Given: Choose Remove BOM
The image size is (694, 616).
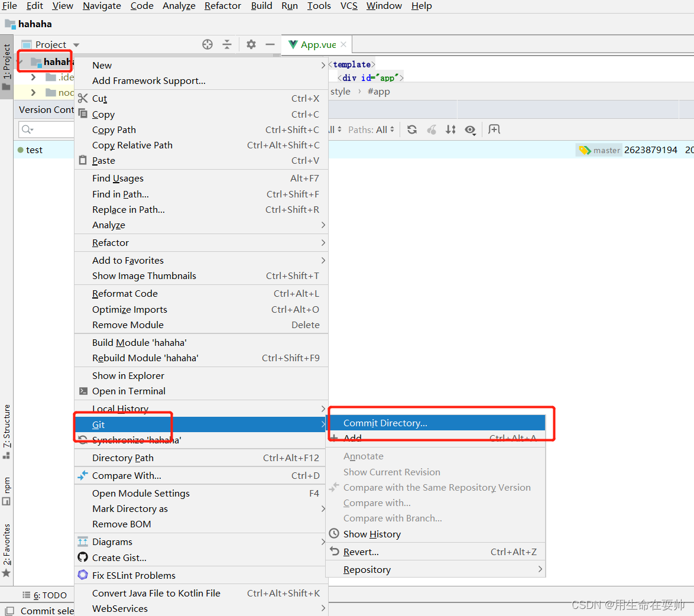Looking at the screenshot, I should coord(201,524).
